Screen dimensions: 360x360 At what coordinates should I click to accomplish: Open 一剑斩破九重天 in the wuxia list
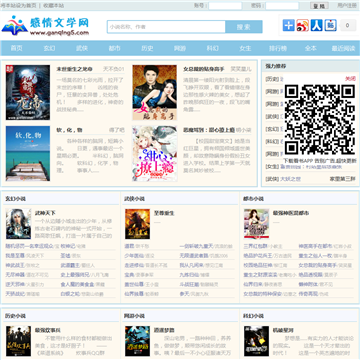(196, 246)
